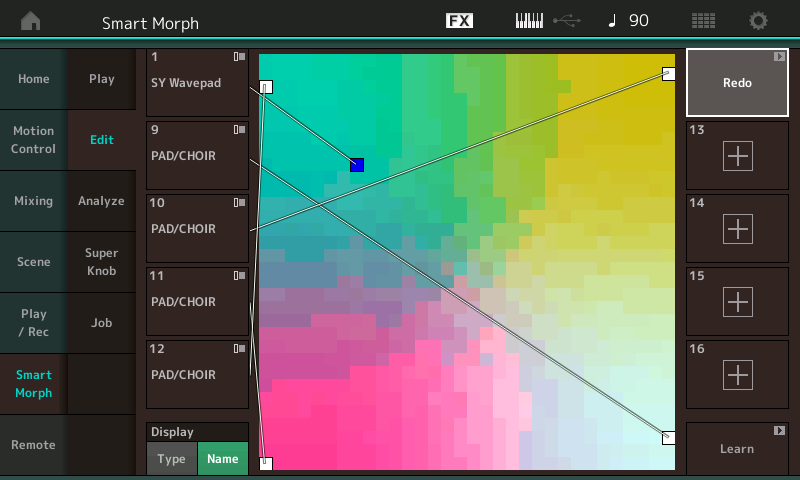Add a part with slot 15 plus icon
The height and width of the screenshot is (480, 800).
(x=737, y=301)
